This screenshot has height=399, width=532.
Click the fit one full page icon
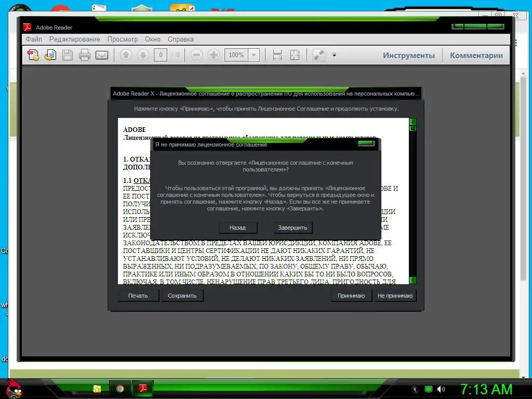(295, 55)
